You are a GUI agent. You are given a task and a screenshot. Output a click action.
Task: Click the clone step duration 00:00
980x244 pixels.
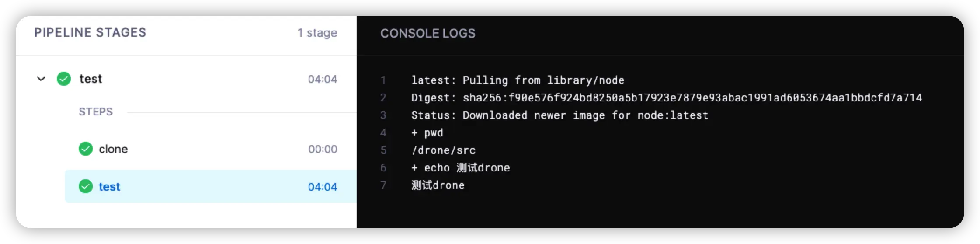pos(323,150)
